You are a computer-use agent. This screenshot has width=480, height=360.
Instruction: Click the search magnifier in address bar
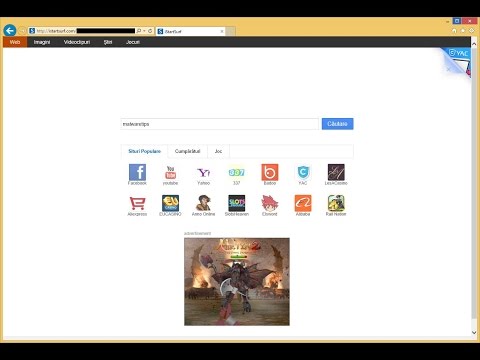(x=139, y=31)
